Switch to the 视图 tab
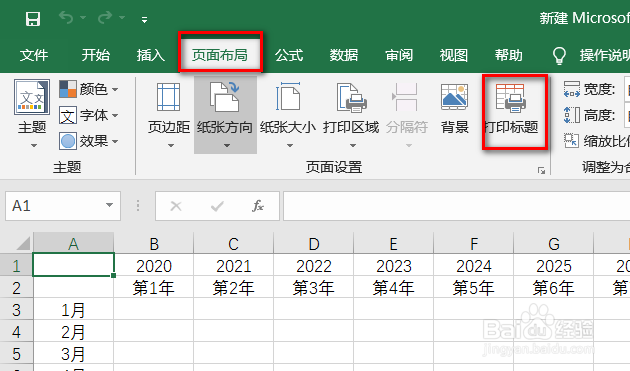 coord(454,55)
